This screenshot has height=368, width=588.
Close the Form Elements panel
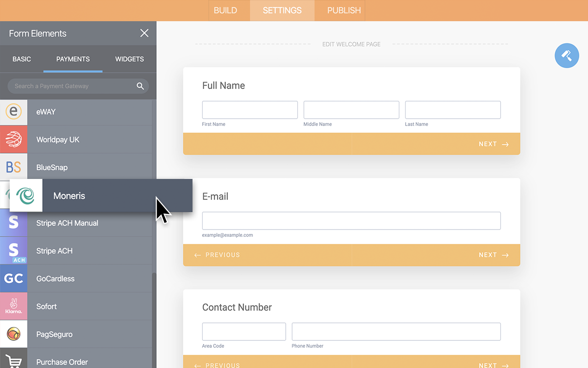(144, 33)
